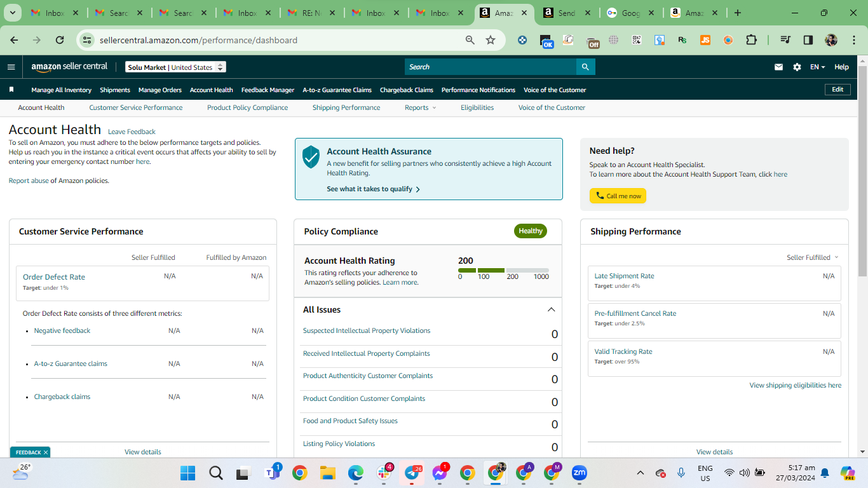The image size is (868, 488).
Task: Go back with the browser back arrow
Action: point(14,40)
